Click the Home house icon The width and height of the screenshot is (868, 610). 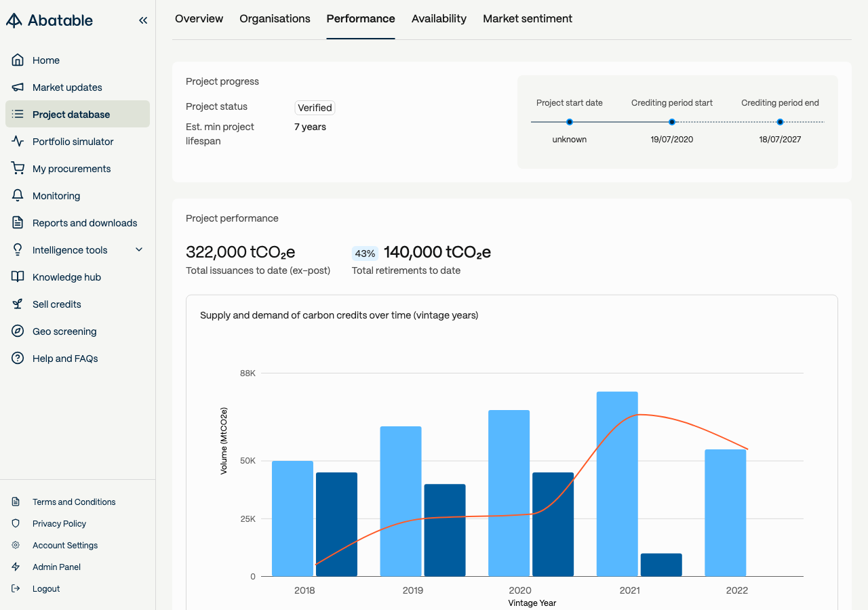(18, 60)
